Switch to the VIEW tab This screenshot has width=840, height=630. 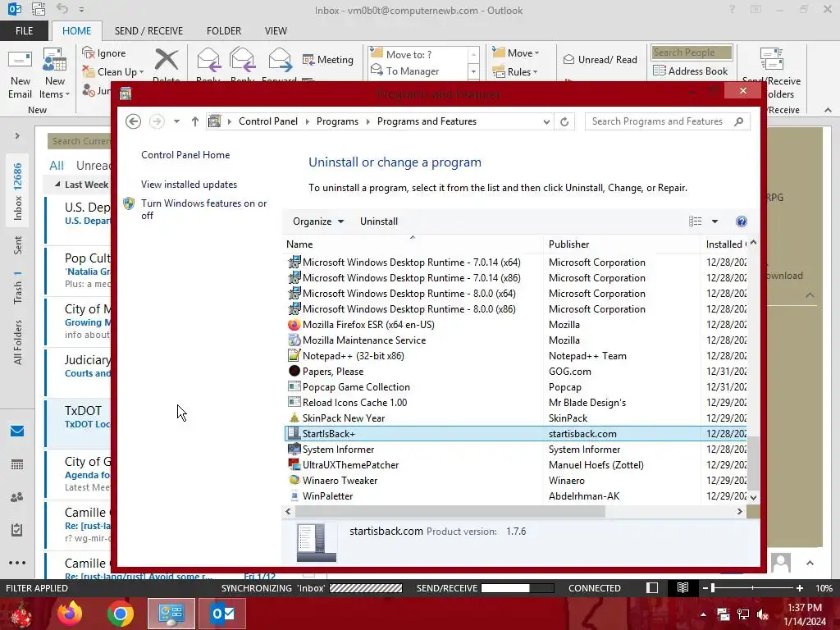pos(276,30)
